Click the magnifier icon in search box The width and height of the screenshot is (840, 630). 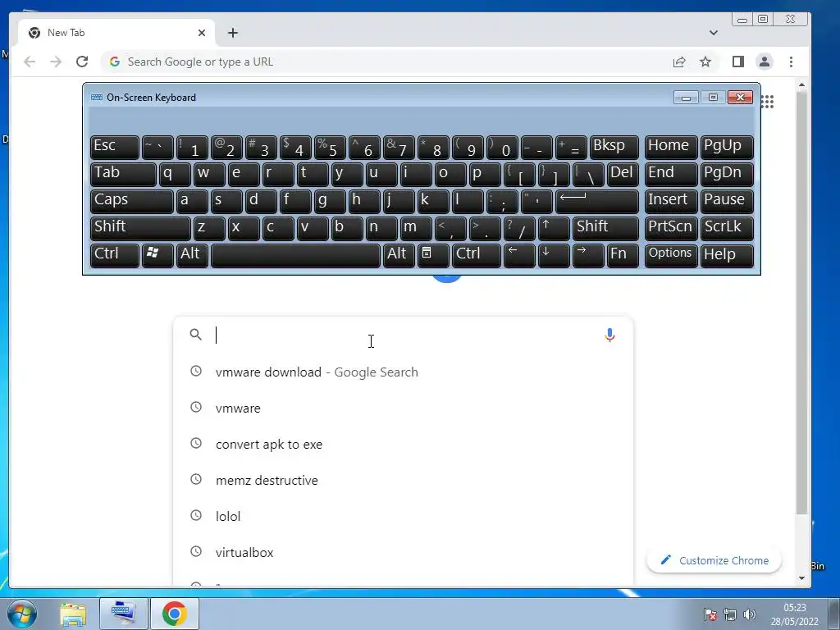[195, 335]
